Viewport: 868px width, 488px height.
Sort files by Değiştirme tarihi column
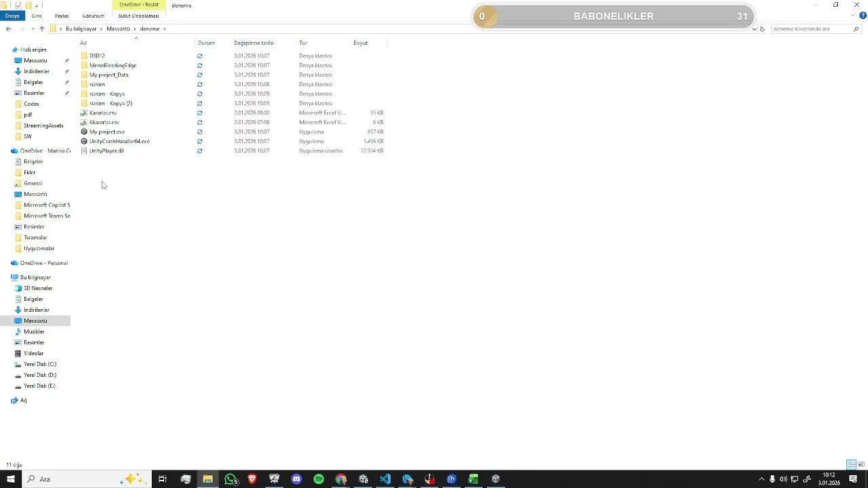click(x=254, y=43)
